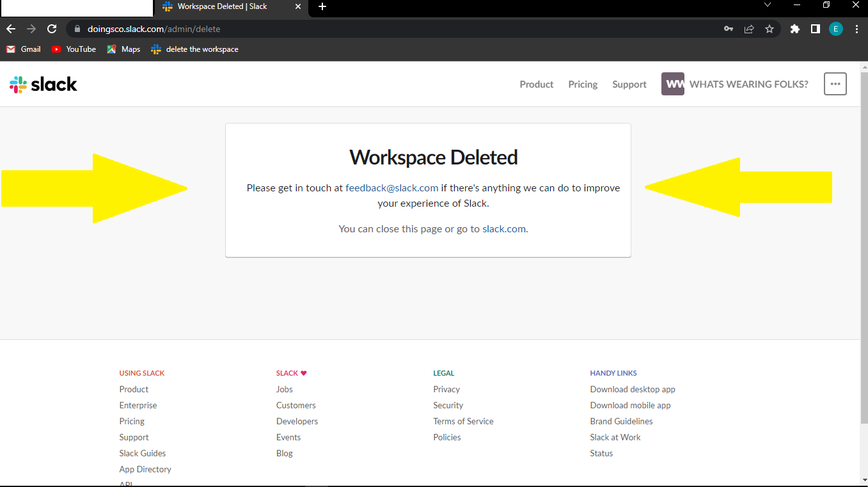Screen dimensions: 868x487
Task: Open the Jobs footer link
Action: click(285, 389)
